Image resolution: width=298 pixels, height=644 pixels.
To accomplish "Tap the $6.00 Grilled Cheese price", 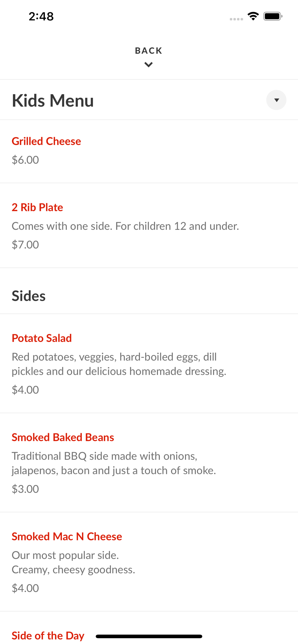I will pyautogui.click(x=25, y=160).
